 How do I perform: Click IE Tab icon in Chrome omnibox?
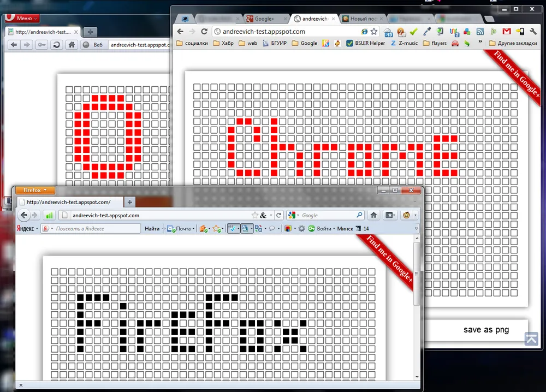[x=364, y=31]
